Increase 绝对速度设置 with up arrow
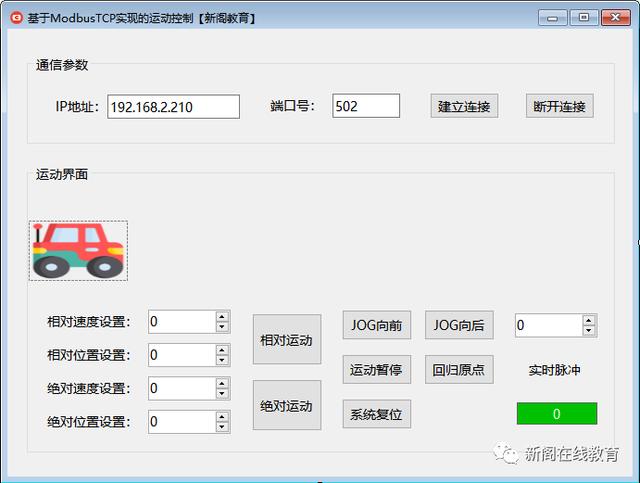640x483 pixels. (222, 383)
